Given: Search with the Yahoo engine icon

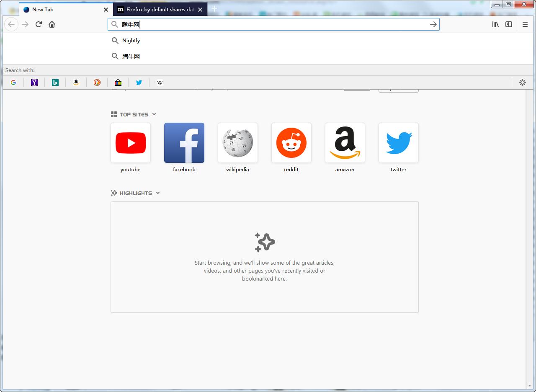Looking at the screenshot, I should (34, 83).
